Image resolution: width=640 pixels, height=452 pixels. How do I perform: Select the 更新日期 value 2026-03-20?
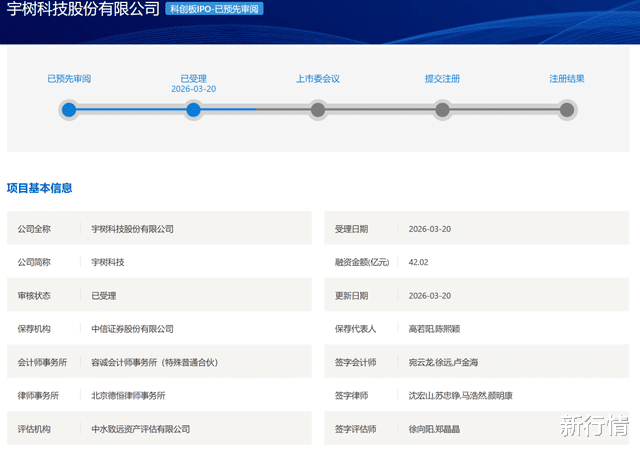click(430, 296)
